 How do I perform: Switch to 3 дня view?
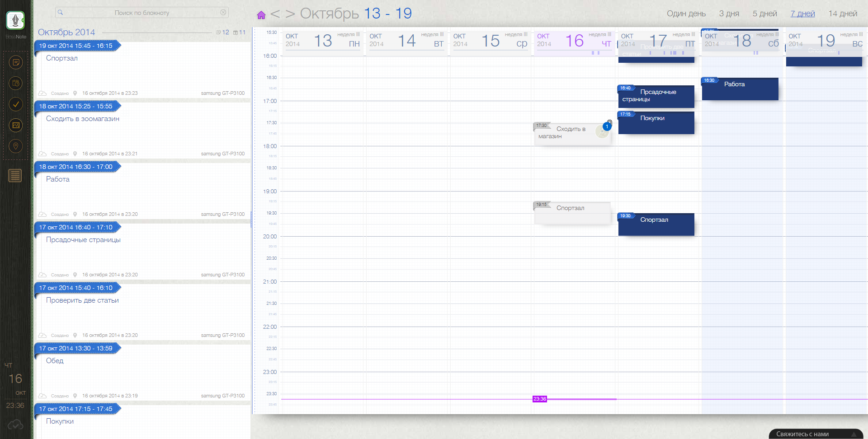(729, 14)
